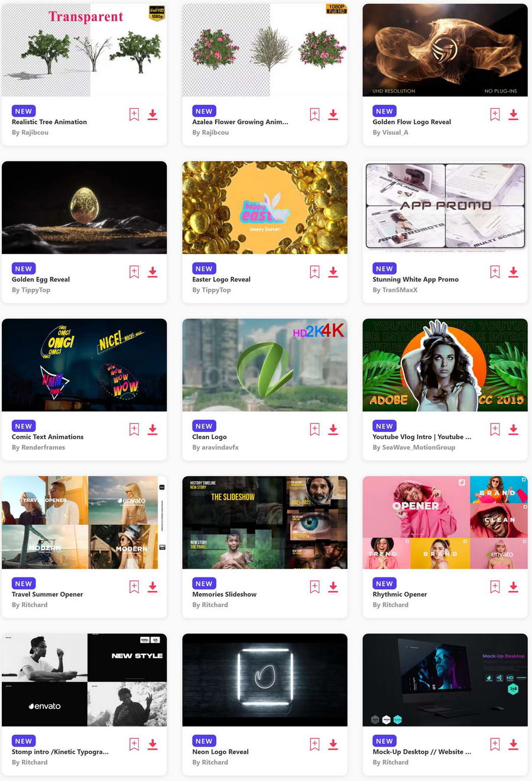This screenshot has height=781, width=532.
Task: Open the Mock-Up Desktop preview thumbnail
Action: click(x=445, y=680)
